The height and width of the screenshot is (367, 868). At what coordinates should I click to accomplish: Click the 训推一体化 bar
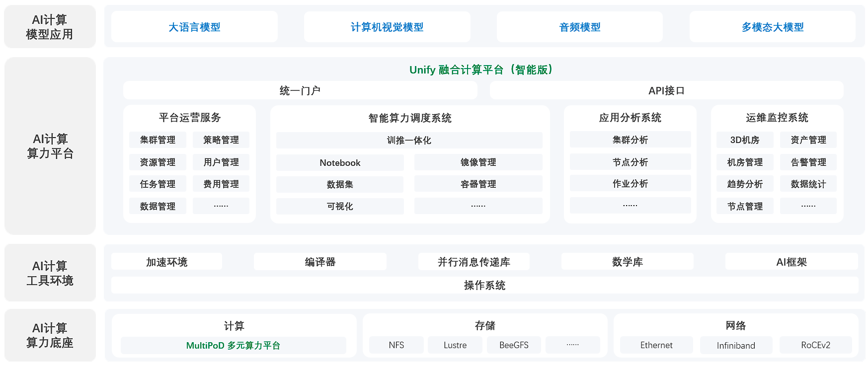409,141
